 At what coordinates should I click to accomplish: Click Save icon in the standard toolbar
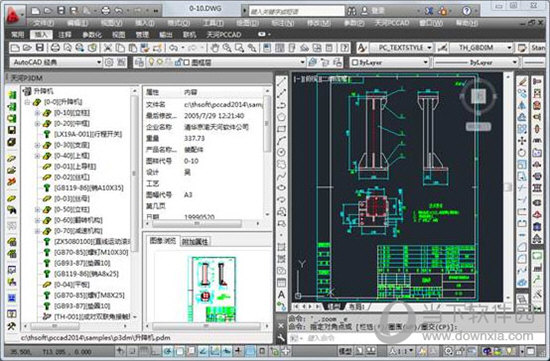(x=40, y=47)
